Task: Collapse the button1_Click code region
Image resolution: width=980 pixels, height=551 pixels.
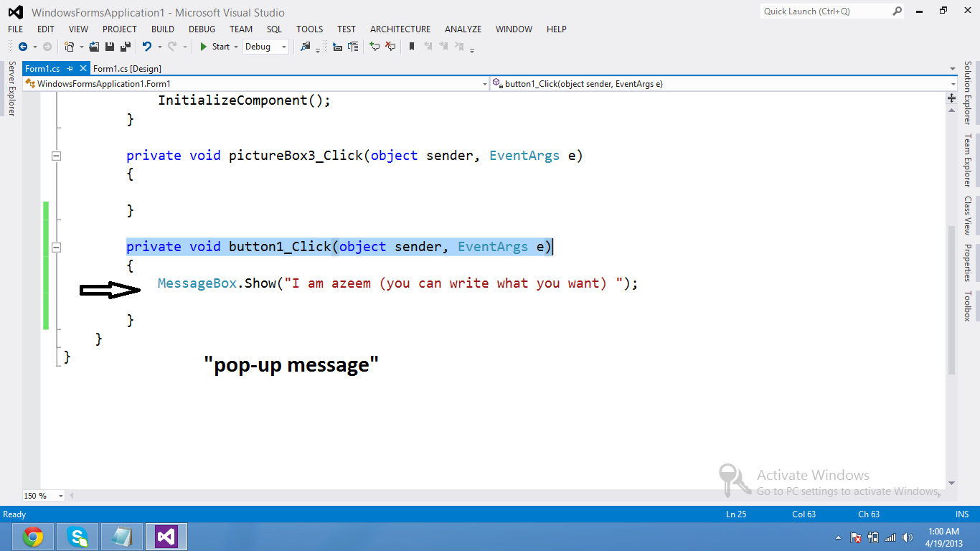Action: [55, 247]
